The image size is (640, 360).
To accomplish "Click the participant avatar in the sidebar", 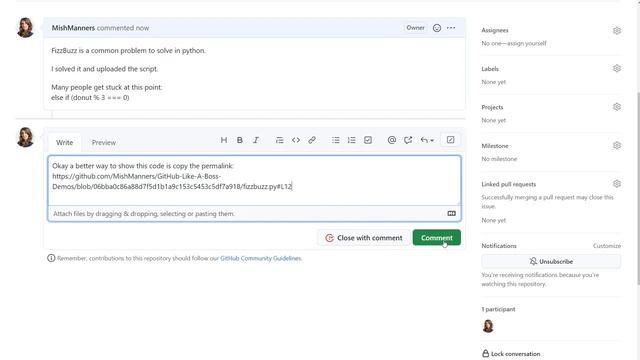I will point(488,326).
